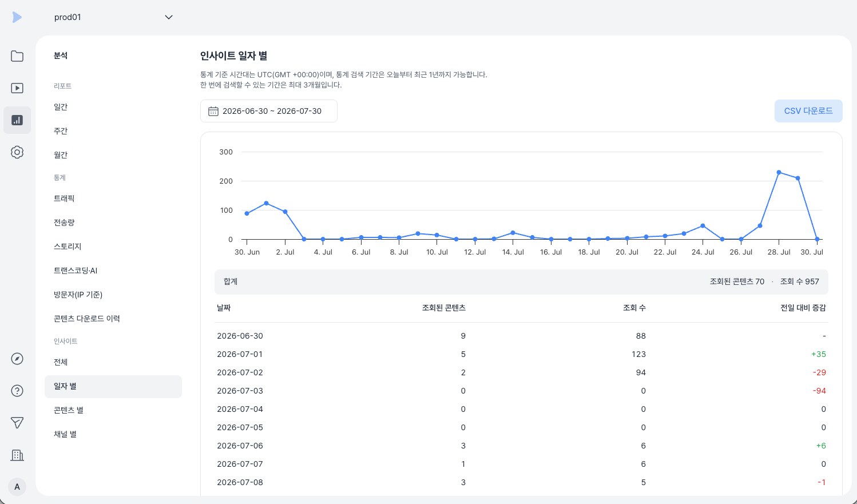Screen dimensions: 857x504
Task: Expand the prod01 project dropdown
Action: 113,17
